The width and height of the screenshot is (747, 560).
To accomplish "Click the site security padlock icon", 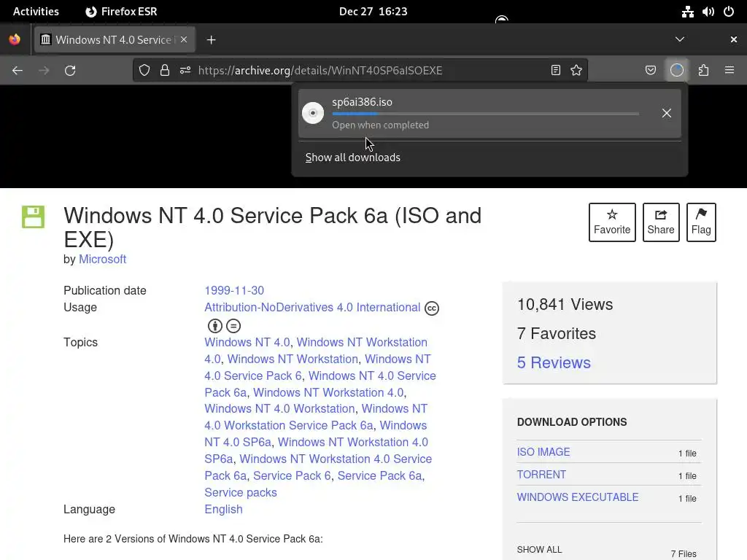I will [165, 71].
